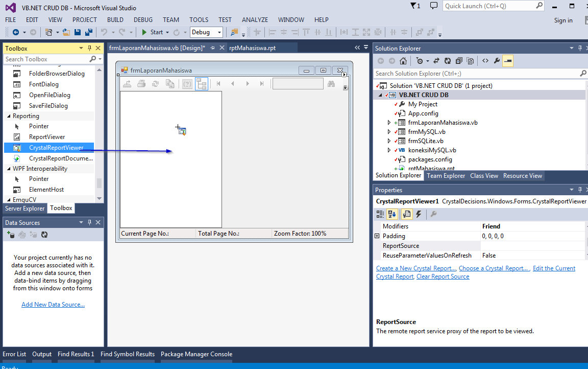Image resolution: width=588 pixels, height=369 pixels.
Task: Select CrystalReportViewer toolbox item
Action: 49,148
